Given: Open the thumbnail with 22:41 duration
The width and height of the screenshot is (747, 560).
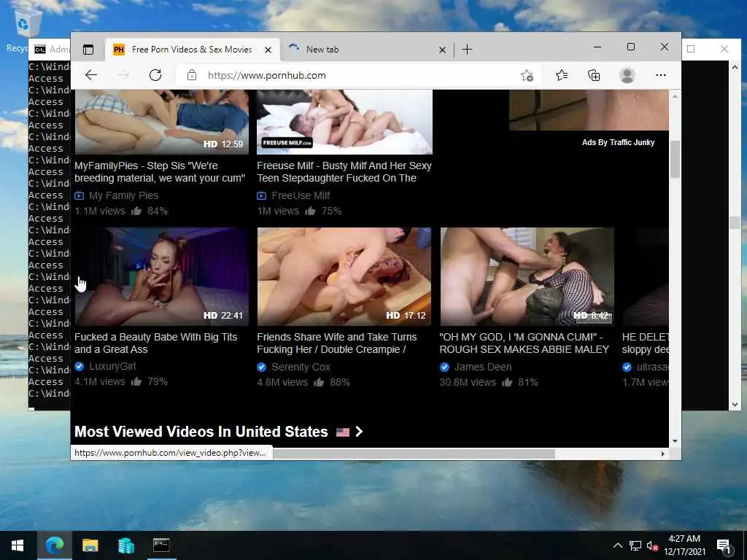Looking at the screenshot, I should 161,276.
